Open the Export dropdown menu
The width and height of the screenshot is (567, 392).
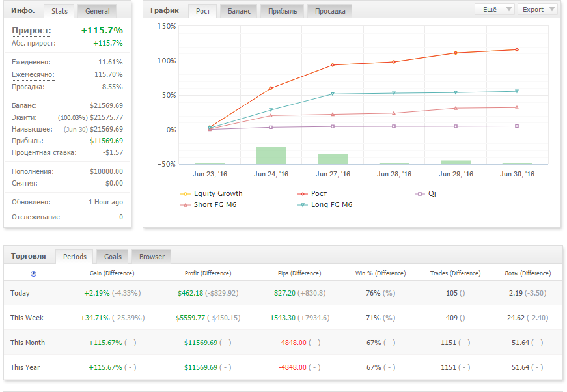(x=538, y=9)
